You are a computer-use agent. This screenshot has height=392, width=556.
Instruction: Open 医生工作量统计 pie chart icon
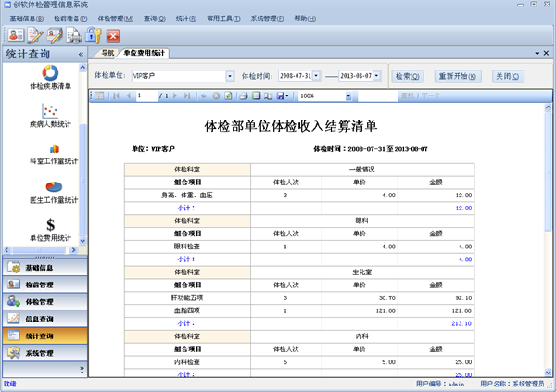click(x=53, y=193)
